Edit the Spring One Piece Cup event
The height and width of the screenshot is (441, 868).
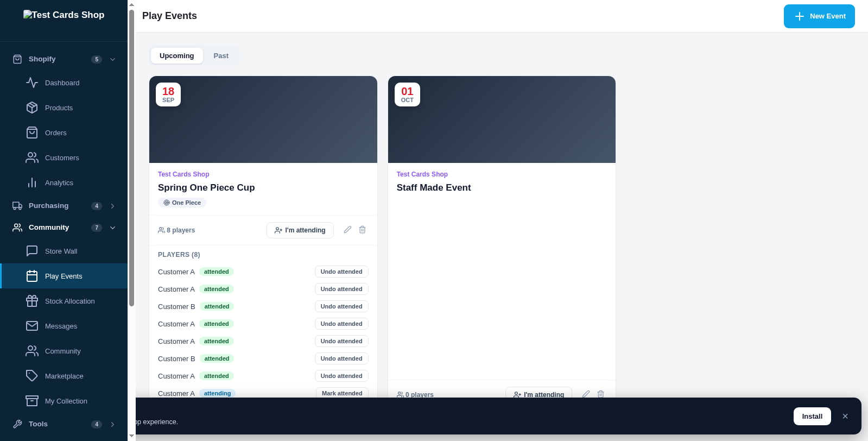(x=347, y=230)
